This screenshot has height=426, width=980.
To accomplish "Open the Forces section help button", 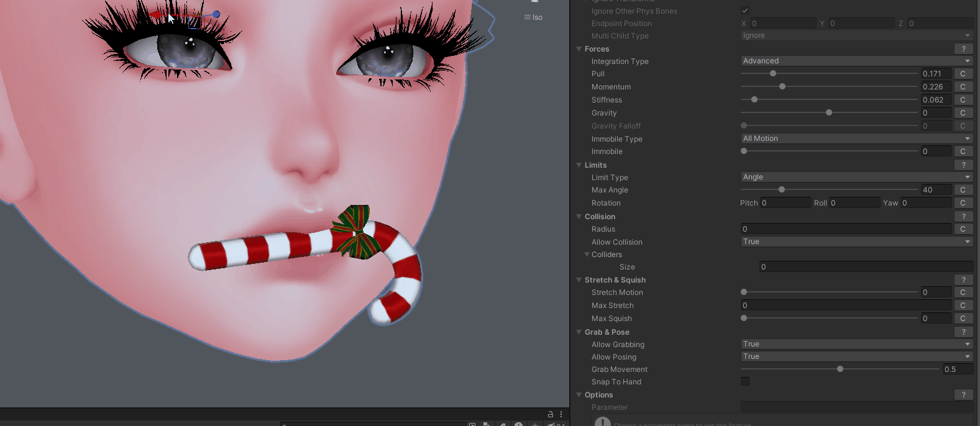I will coord(963,49).
